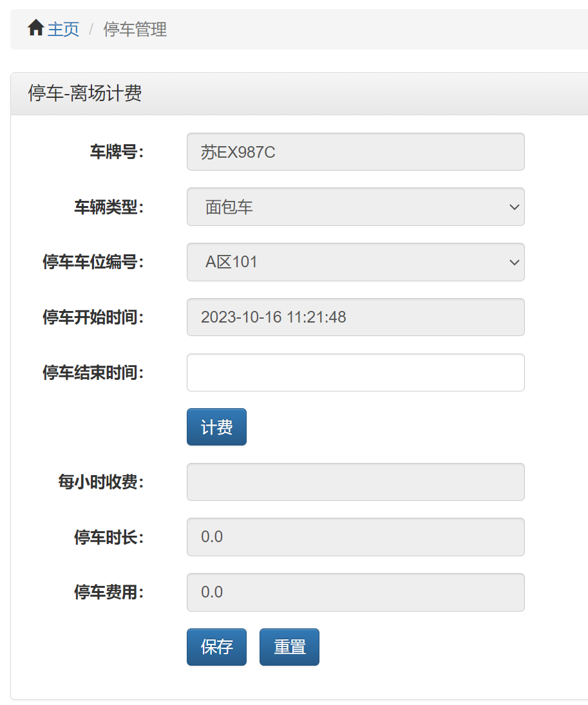588x705 pixels.
Task: Click the 停车-离场计费 panel header
Action: (84, 94)
